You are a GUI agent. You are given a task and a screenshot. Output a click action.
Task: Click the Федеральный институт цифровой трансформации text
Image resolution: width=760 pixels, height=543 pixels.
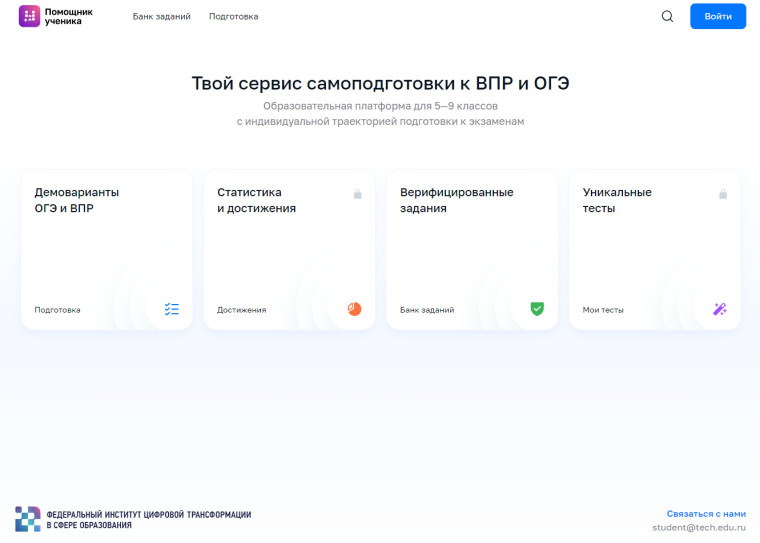[149, 520]
